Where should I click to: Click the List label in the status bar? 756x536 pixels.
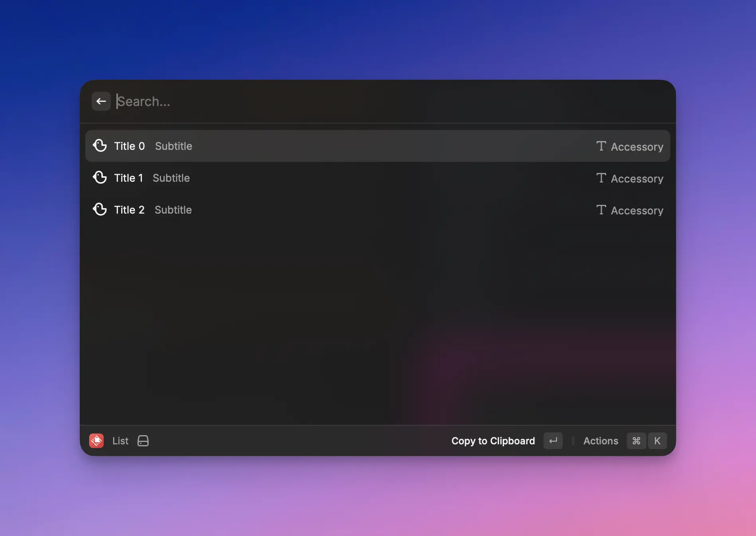tap(120, 441)
